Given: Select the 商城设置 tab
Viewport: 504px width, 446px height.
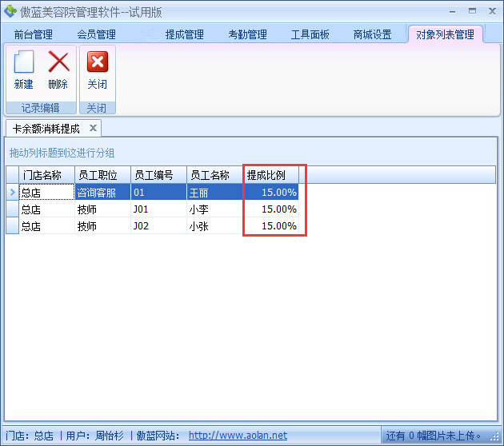Looking at the screenshot, I should 372,34.
